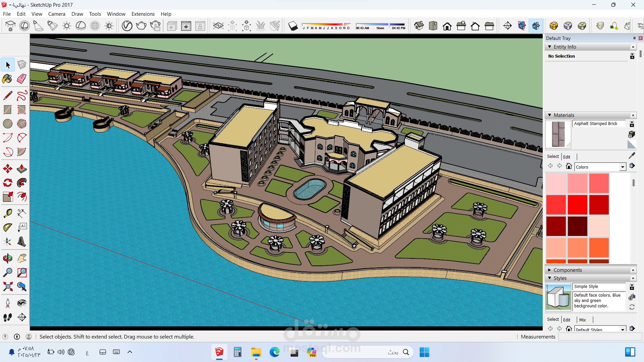The image size is (644, 362).
Task: Switch to the Front house view icon
Action: coord(447,26)
